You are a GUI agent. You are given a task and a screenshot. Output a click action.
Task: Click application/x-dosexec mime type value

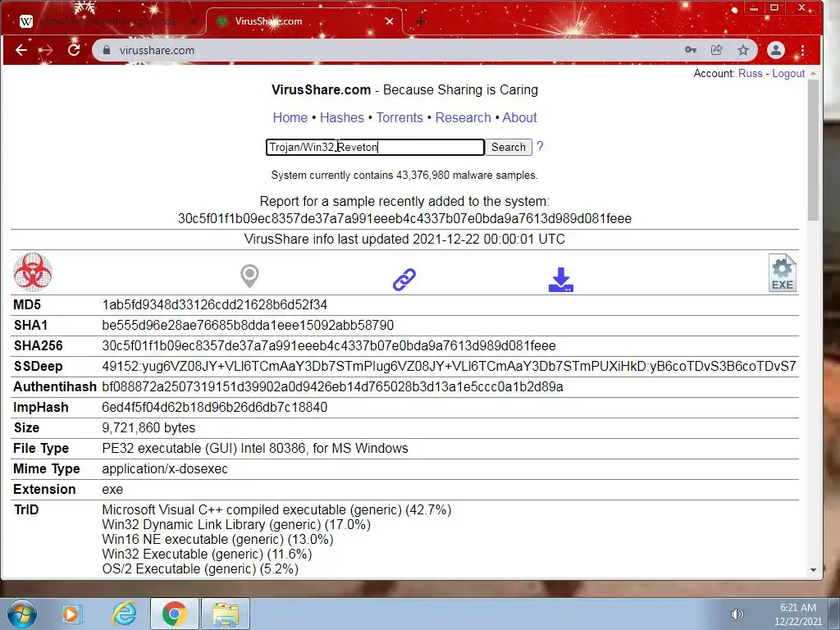[164, 468]
